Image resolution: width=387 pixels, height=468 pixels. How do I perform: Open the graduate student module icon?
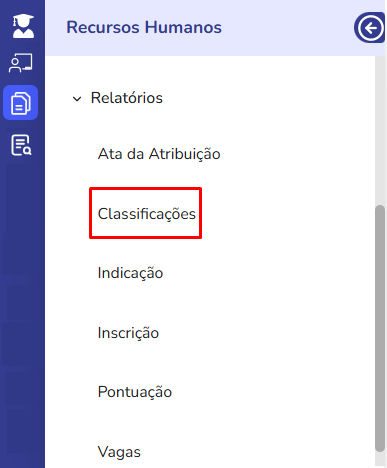tap(23, 26)
